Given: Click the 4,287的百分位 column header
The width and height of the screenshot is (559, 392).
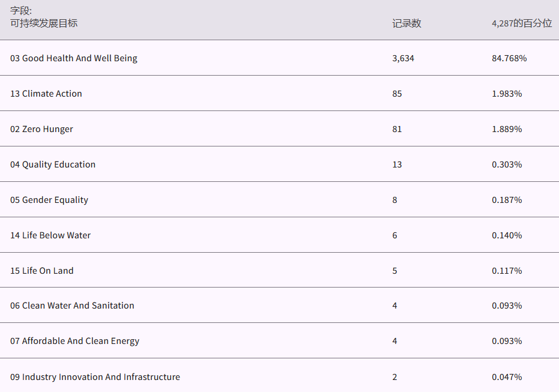Looking at the screenshot, I should click(521, 23).
